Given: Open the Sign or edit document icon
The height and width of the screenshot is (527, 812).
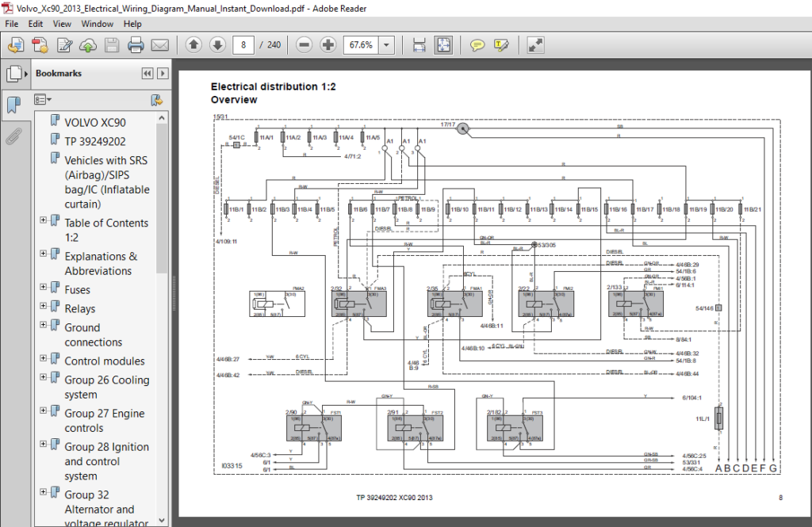Looking at the screenshot, I should pyautogui.click(x=64, y=45).
